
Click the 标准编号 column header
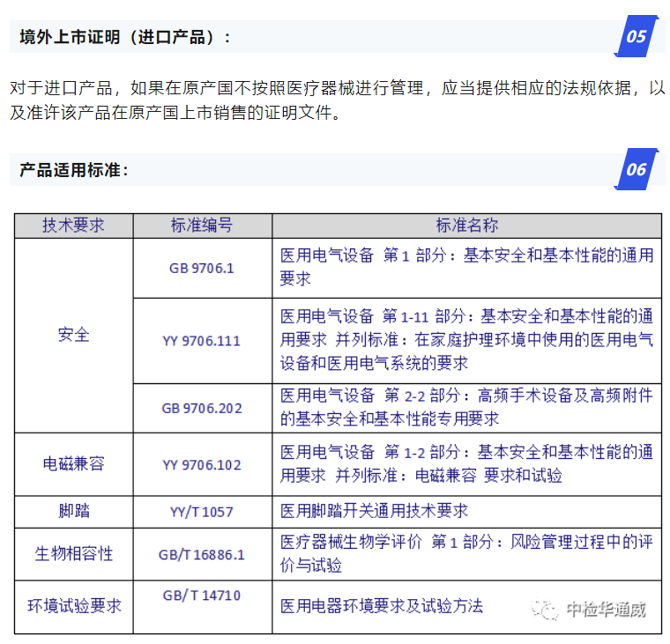[x=202, y=226]
